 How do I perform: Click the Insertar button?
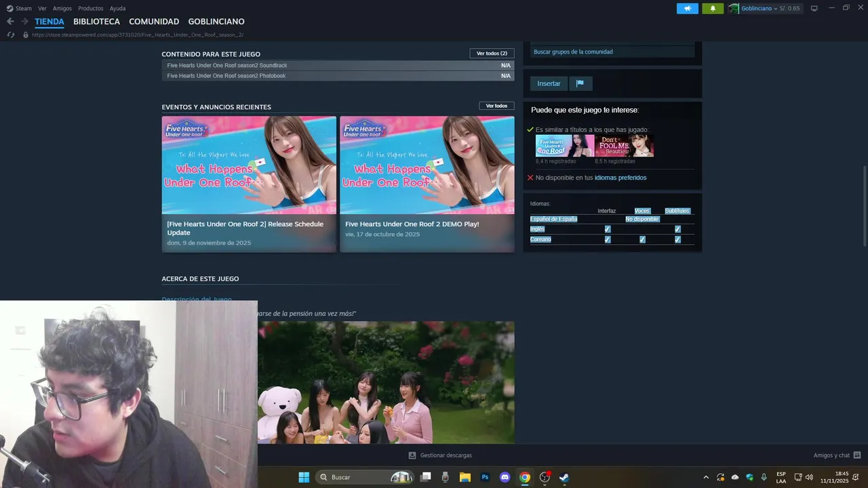click(549, 83)
